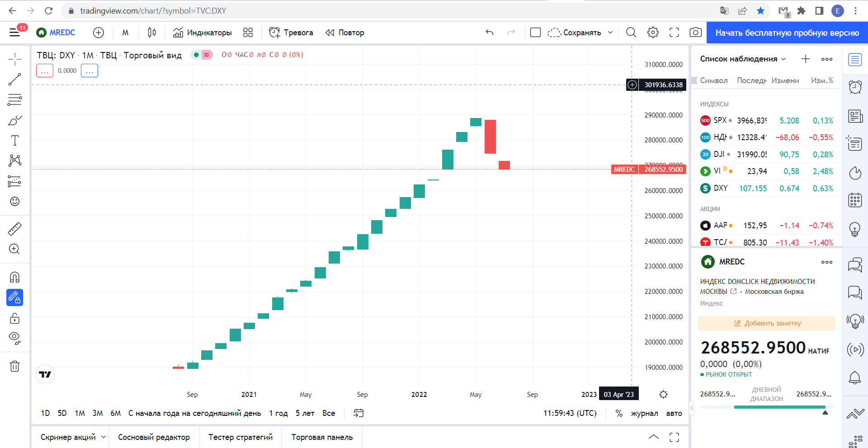Select the crosshair cursor tool

(15, 59)
